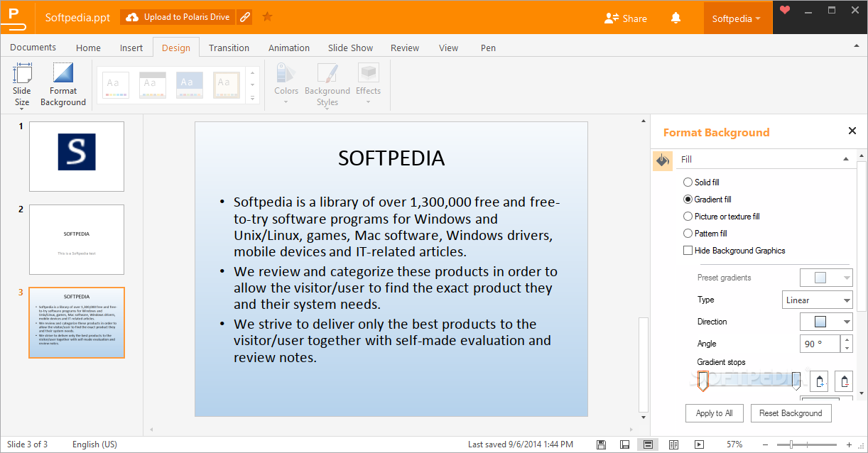Click the red heart icon
Screen dimensions: 868x453
coord(784,10)
